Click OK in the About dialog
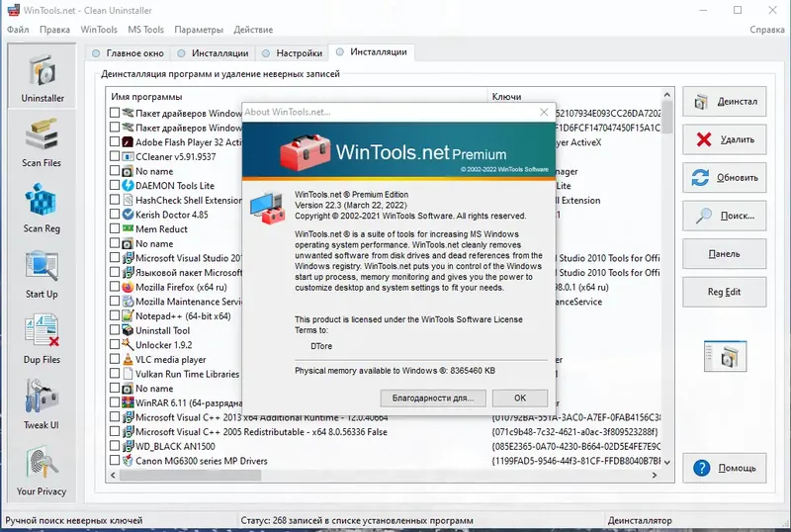This screenshot has height=532, width=791. tap(520, 398)
